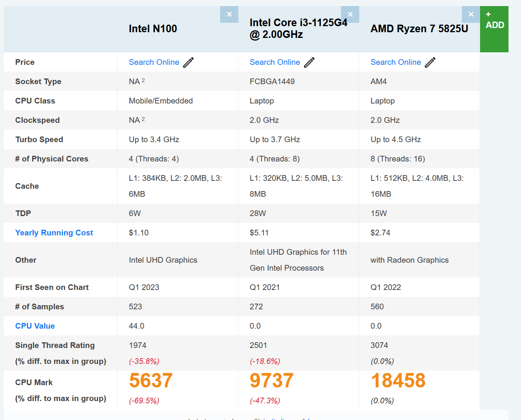Select the Intel Core i3-1125G4 @ 2.00GHz heading
The height and width of the screenshot is (420, 521).
(x=298, y=29)
